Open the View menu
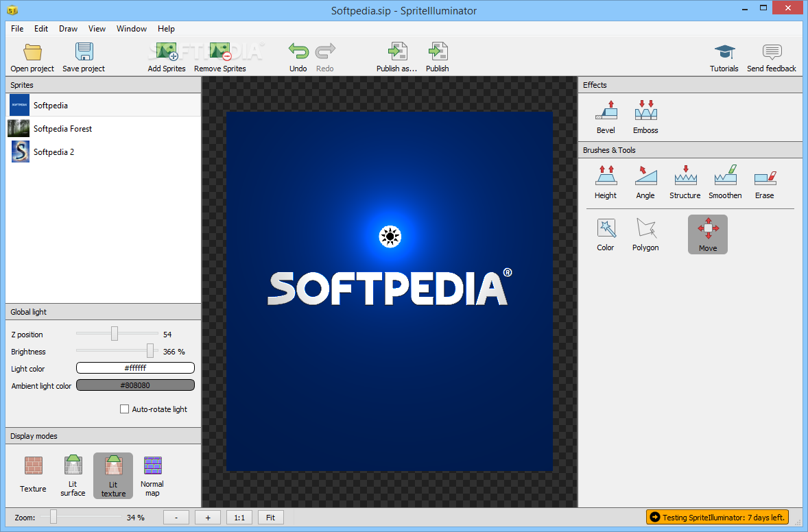Viewport: 808px width, 532px height. pyautogui.click(x=97, y=29)
